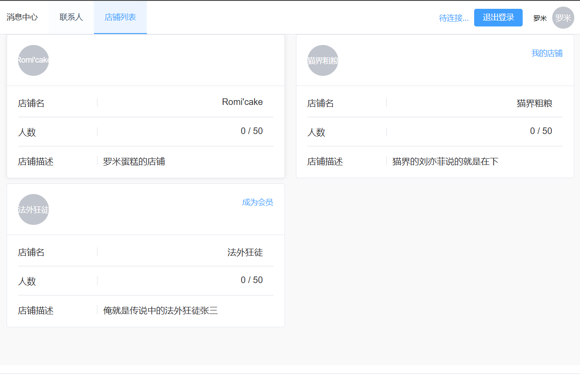The width and height of the screenshot is (580, 392).
Task: Click the 0 / 50 count on Romi'cake card
Action: point(251,131)
